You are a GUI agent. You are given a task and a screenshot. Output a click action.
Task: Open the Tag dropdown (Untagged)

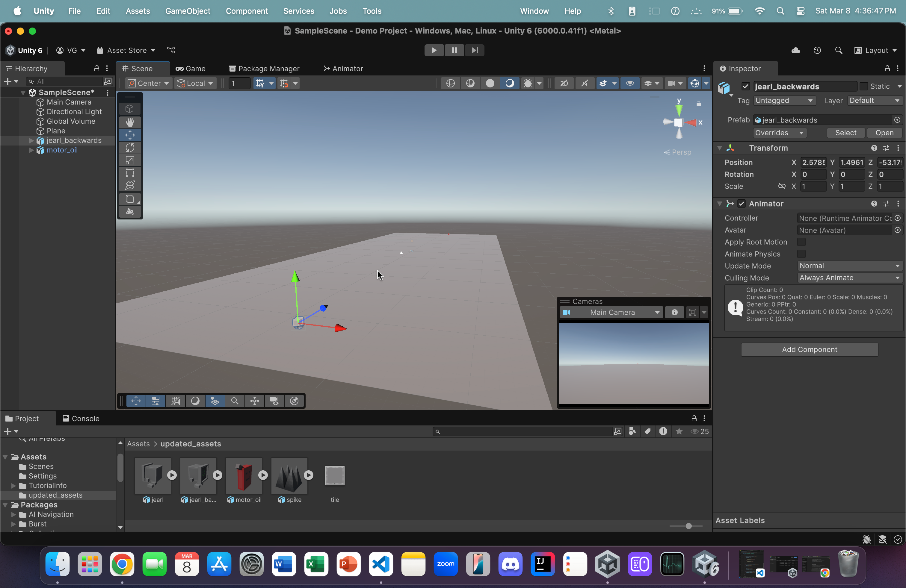784,100
